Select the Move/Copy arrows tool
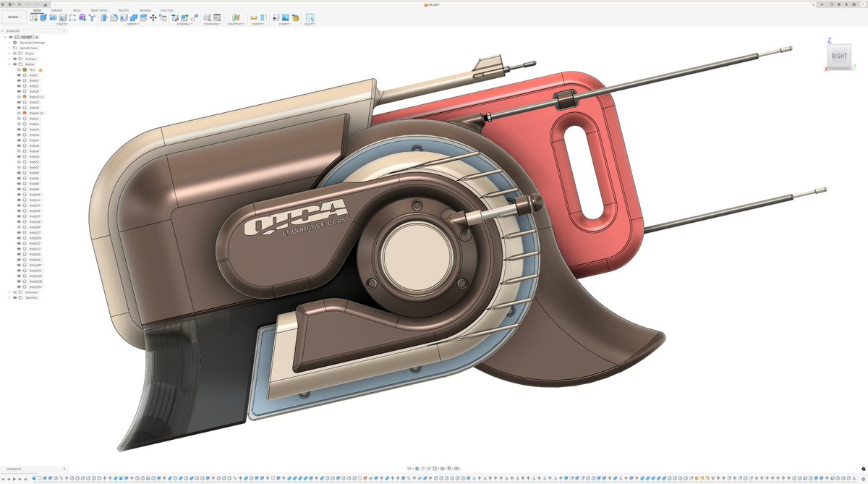 153,17
